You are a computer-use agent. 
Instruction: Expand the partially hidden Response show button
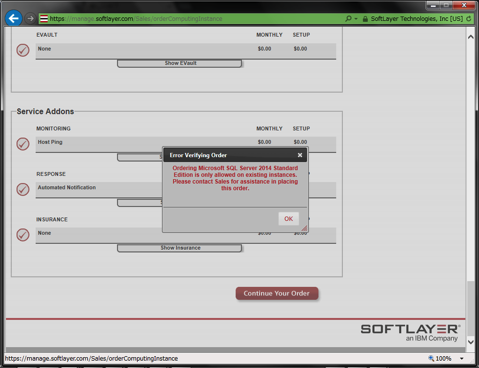coord(140,203)
